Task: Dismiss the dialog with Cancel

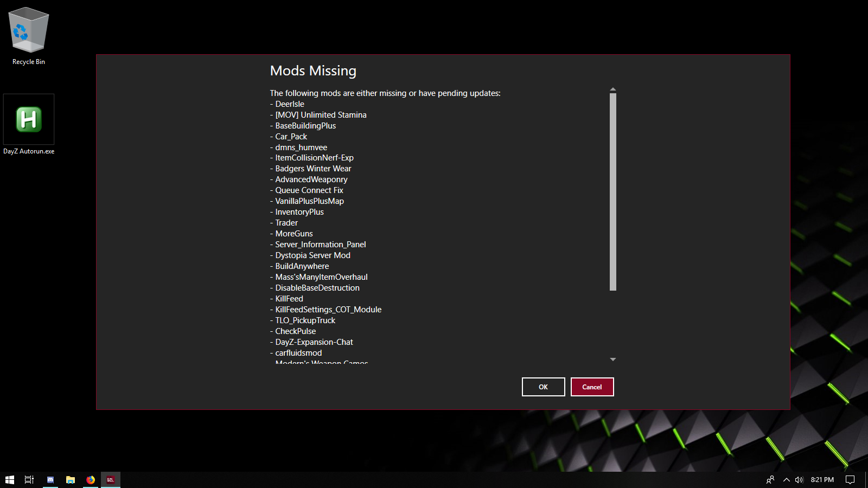Action: coord(592,387)
